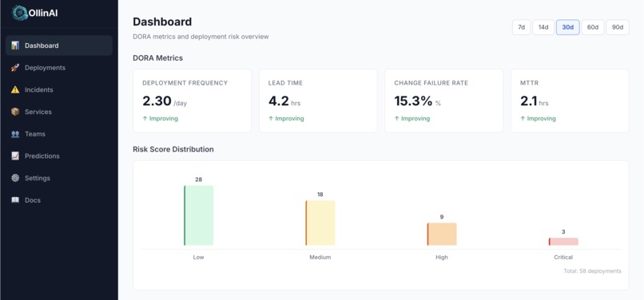Click Improving under Deployment Frequency
This screenshot has height=300, width=644.
tap(160, 119)
